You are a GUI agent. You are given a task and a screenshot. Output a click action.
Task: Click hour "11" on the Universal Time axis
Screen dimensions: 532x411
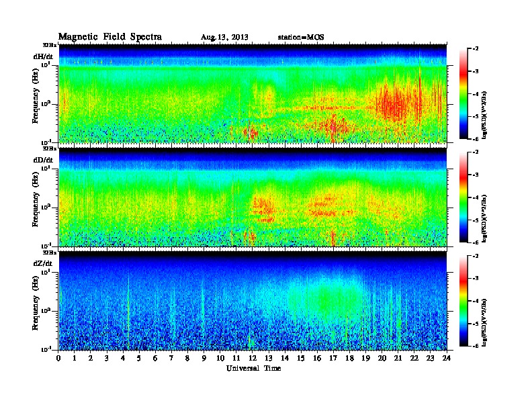236,358
